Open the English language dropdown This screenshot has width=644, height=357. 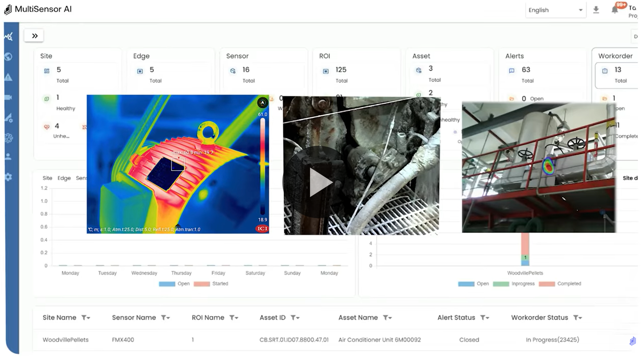coord(555,10)
